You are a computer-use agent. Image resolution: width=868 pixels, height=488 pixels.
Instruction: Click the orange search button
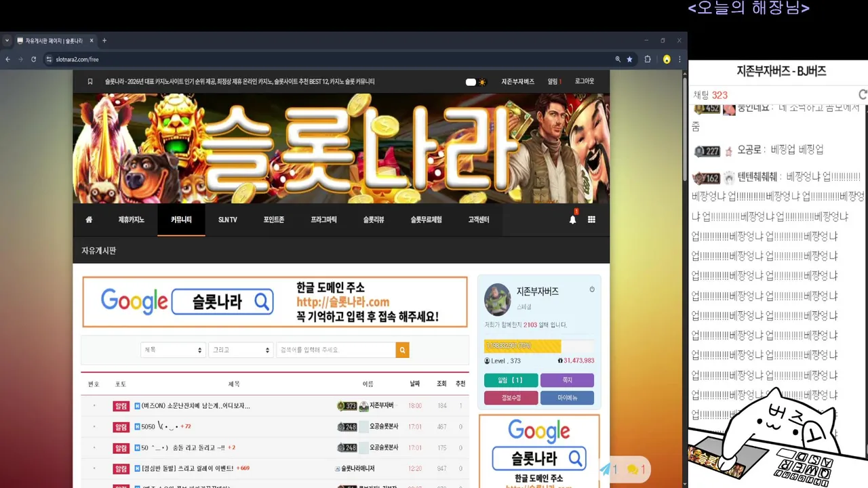click(403, 350)
